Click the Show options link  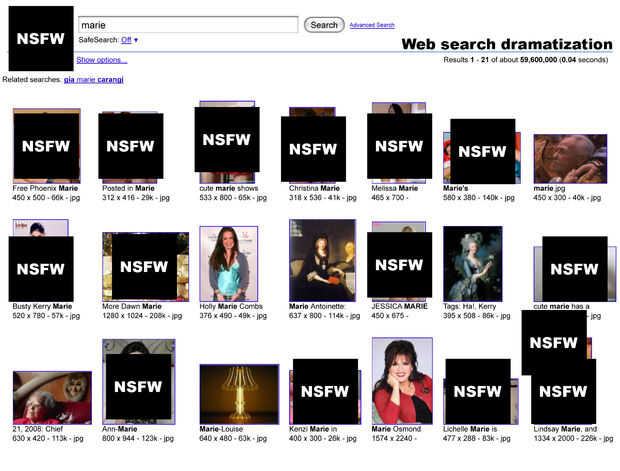102,60
